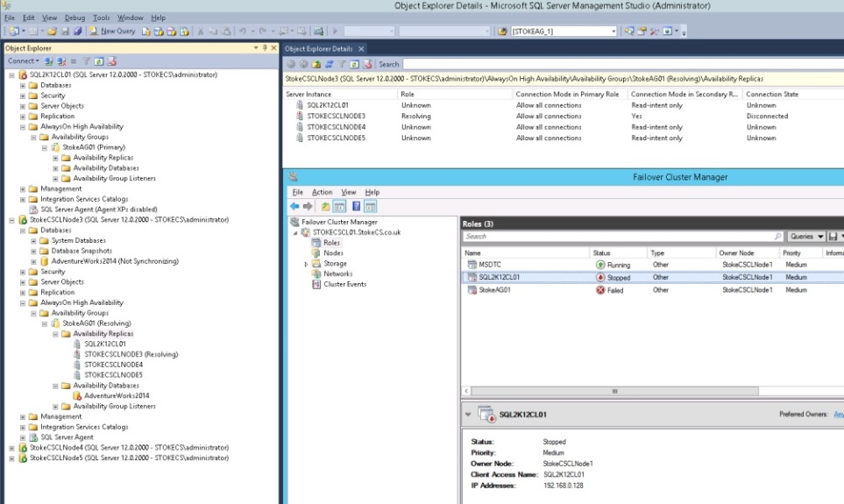
Task: Click the New Query toolbar button
Action: pos(113,31)
